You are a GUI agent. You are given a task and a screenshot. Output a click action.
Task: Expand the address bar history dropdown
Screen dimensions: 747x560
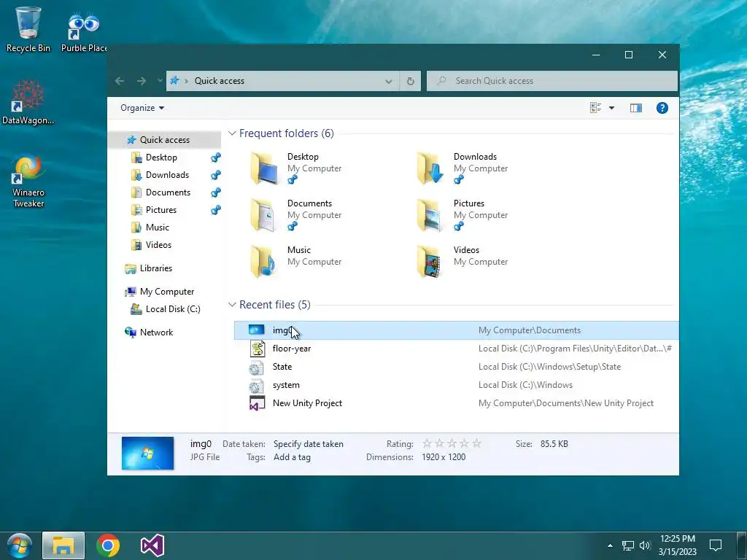(x=389, y=82)
